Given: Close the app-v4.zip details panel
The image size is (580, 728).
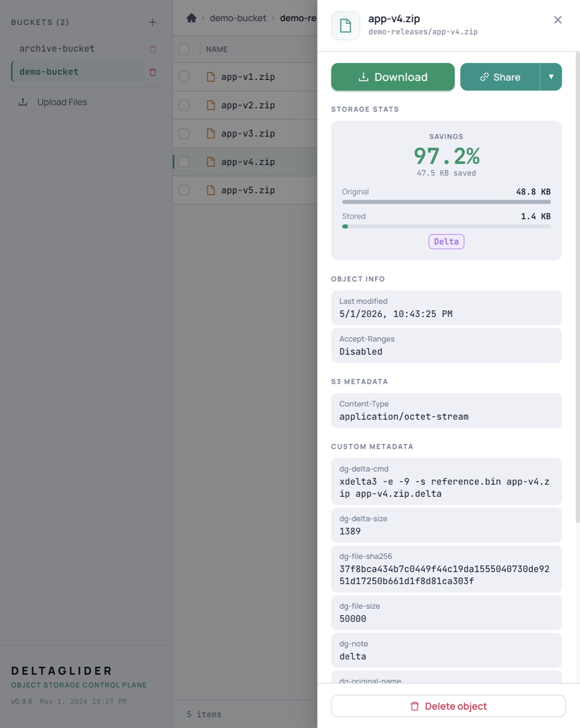Looking at the screenshot, I should tap(558, 20).
